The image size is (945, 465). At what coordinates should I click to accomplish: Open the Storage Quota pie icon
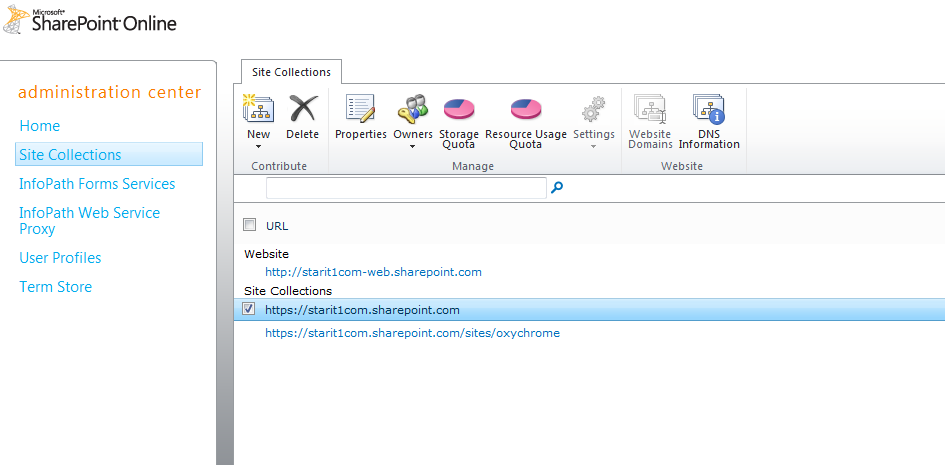(x=459, y=110)
